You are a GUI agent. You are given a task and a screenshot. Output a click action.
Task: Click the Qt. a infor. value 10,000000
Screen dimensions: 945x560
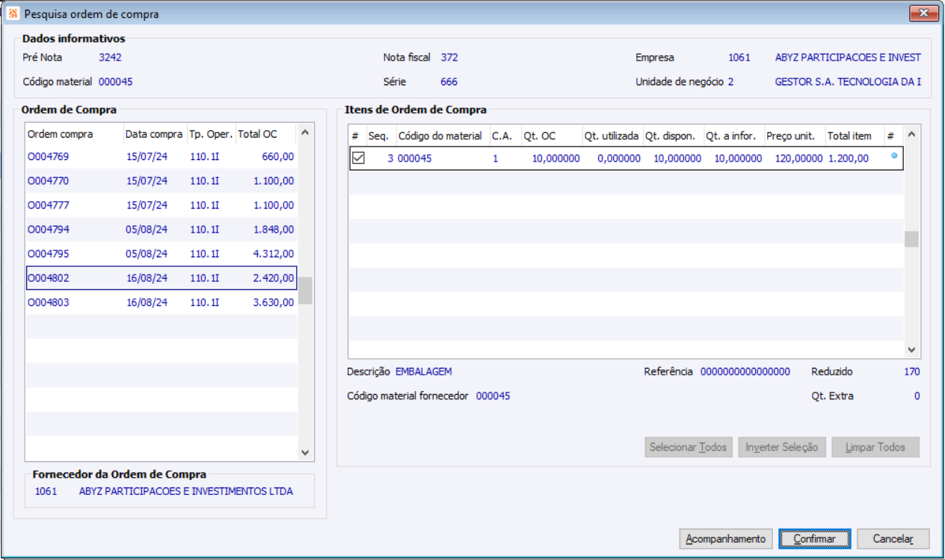tap(738, 159)
